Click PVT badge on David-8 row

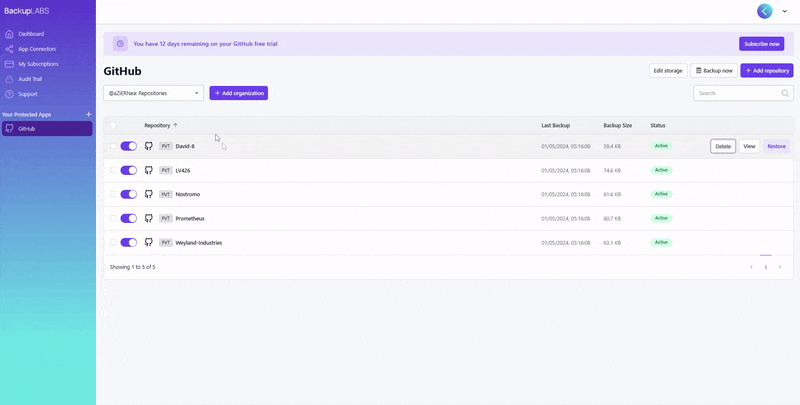tap(166, 146)
